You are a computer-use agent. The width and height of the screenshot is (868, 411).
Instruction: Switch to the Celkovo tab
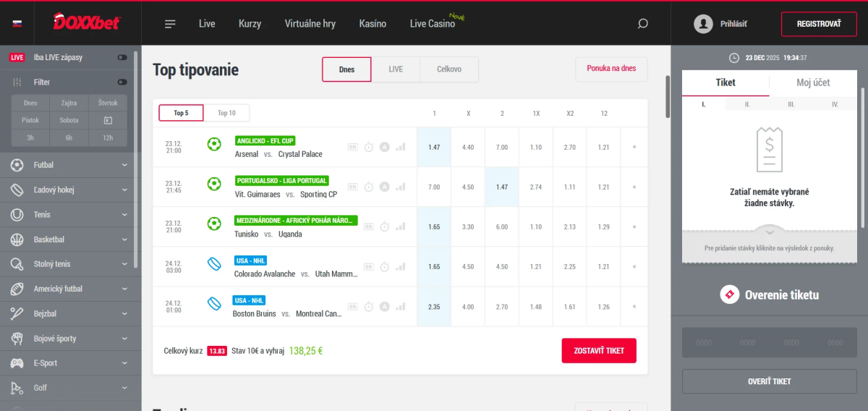pyautogui.click(x=449, y=69)
